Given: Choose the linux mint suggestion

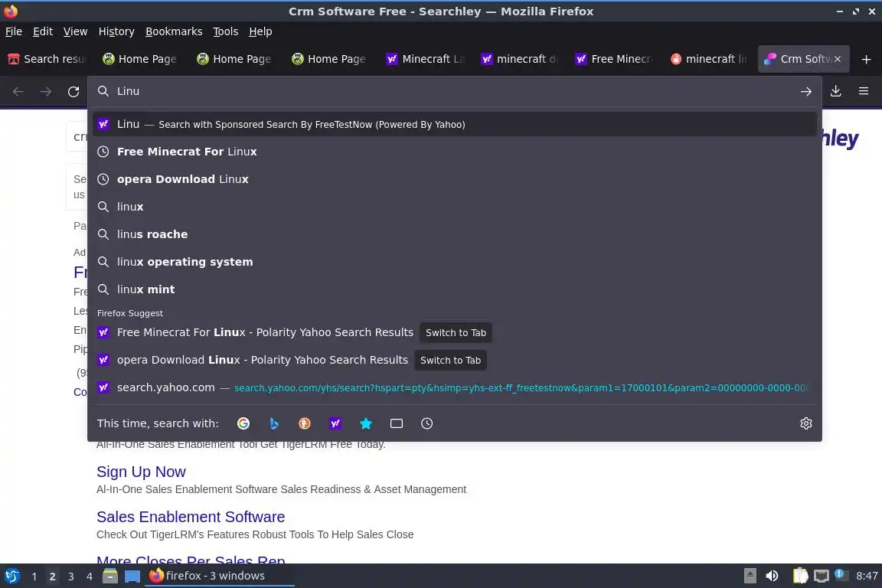Looking at the screenshot, I should click(455, 289).
